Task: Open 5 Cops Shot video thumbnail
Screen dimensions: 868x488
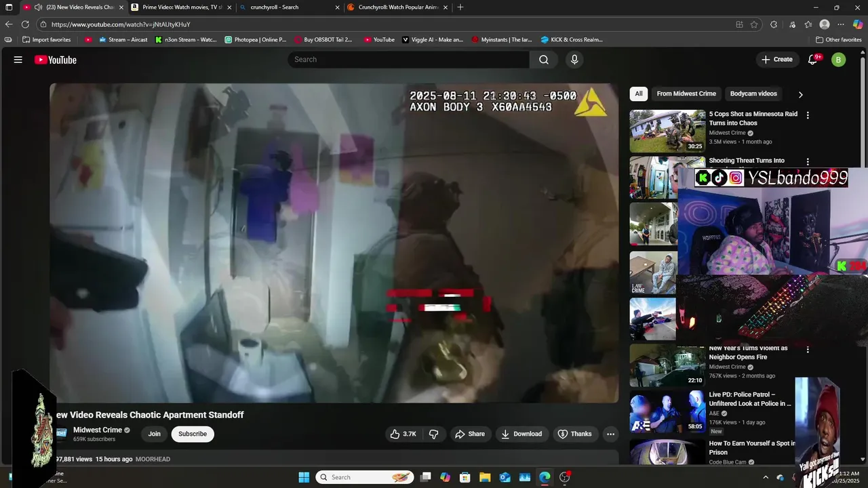Action: (667, 131)
